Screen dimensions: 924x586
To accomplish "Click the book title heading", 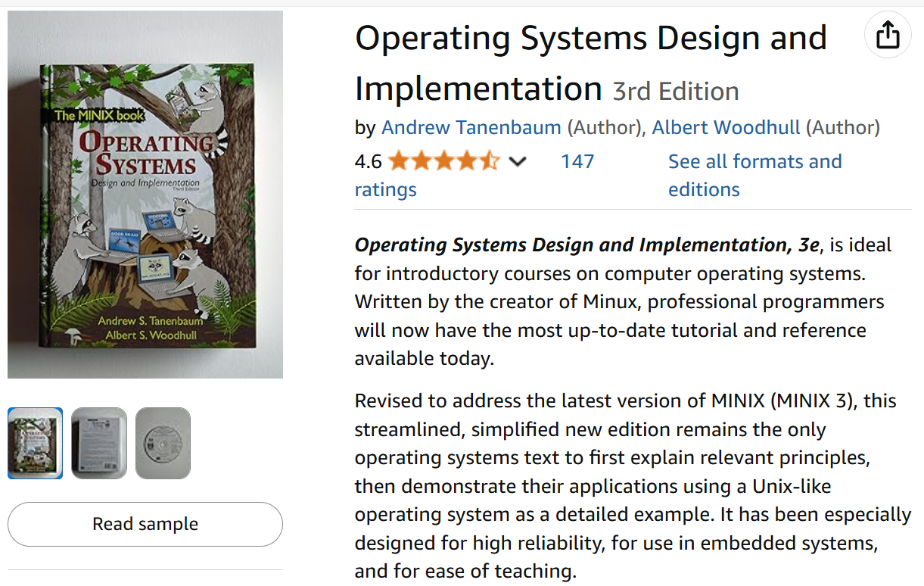I will (590, 63).
